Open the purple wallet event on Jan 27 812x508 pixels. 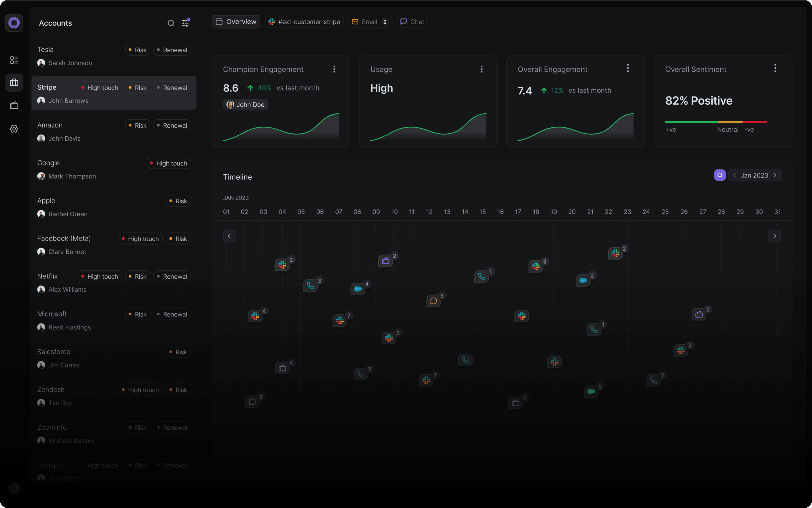click(x=699, y=314)
